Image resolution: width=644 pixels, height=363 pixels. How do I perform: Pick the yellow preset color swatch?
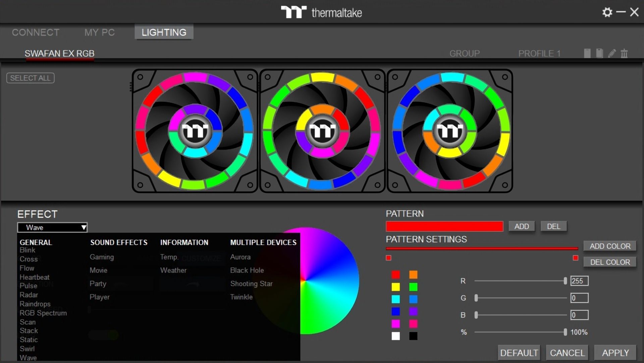(x=395, y=287)
